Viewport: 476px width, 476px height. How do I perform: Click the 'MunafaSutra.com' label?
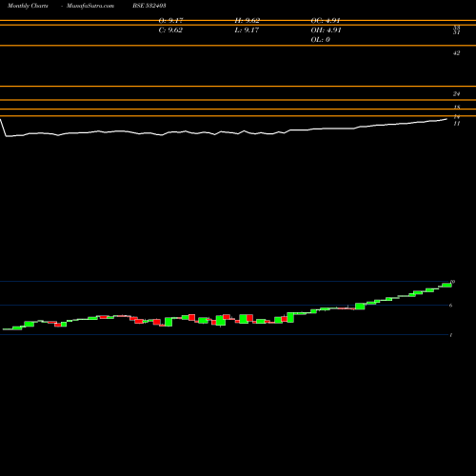(x=90, y=6)
